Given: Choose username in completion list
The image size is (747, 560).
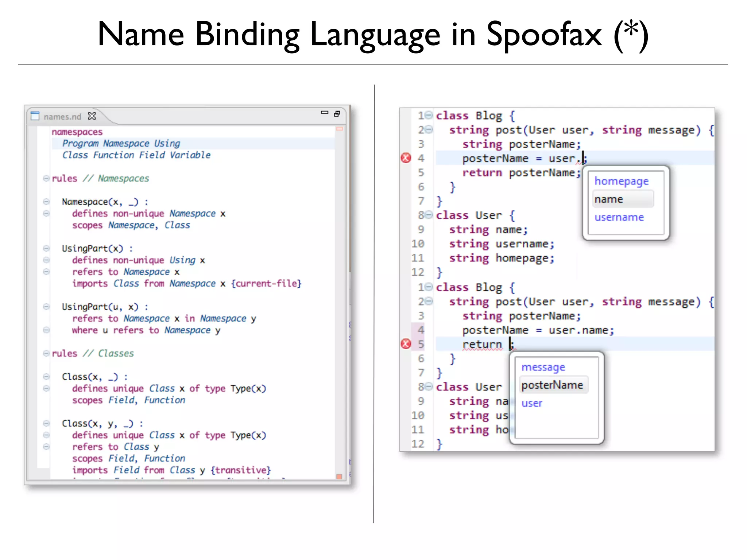Looking at the screenshot, I should [619, 217].
